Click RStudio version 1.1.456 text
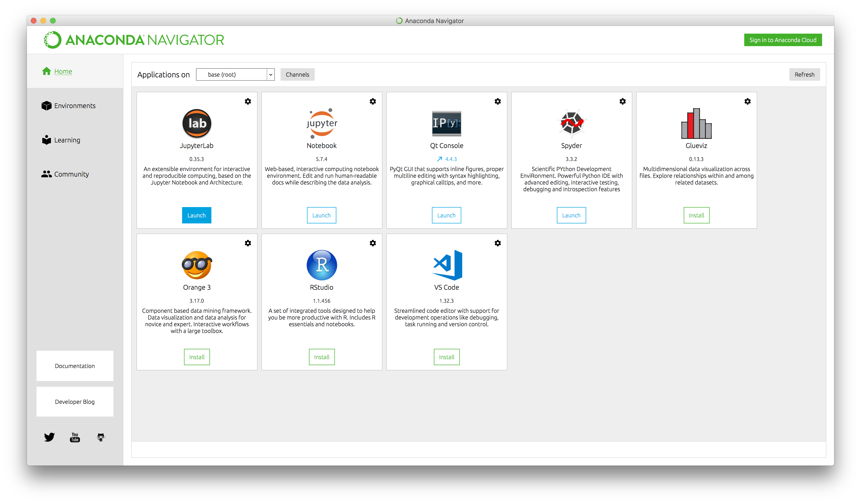Viewport: 861px width, 504px height. pos(322,301)
